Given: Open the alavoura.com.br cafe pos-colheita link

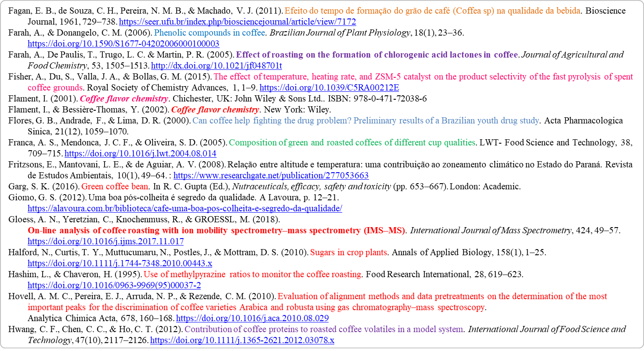Looking at the screenshot, I should (x=185, y=208).
